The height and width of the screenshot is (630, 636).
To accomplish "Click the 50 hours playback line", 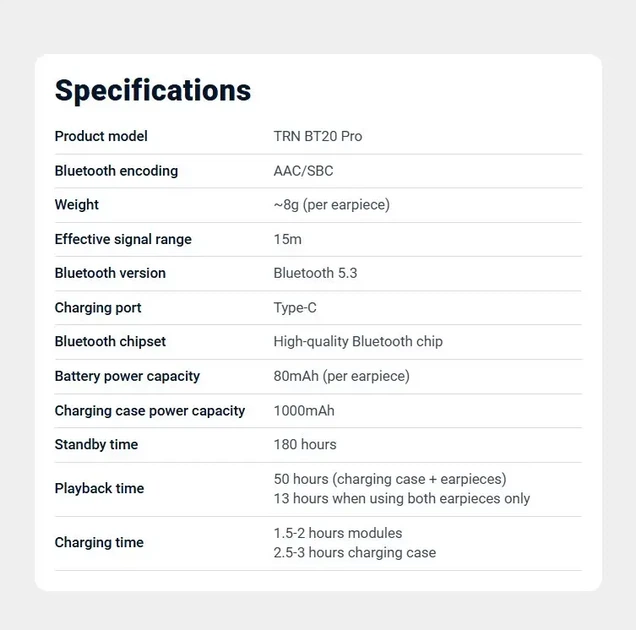I will click(x=390, y=479).
